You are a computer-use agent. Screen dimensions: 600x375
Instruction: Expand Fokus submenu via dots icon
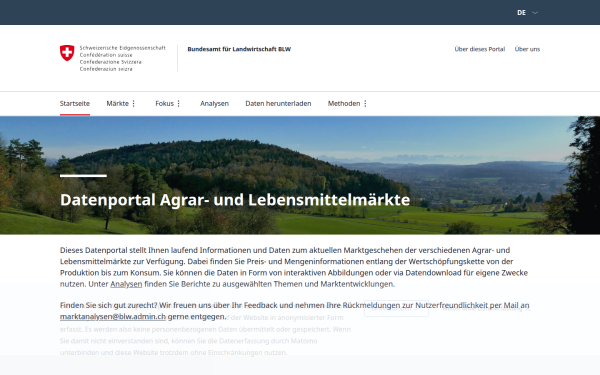point(179,104)
